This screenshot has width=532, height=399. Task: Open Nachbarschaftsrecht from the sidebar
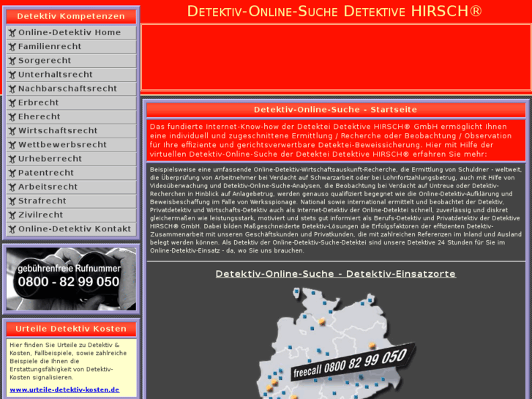(71, 89)
